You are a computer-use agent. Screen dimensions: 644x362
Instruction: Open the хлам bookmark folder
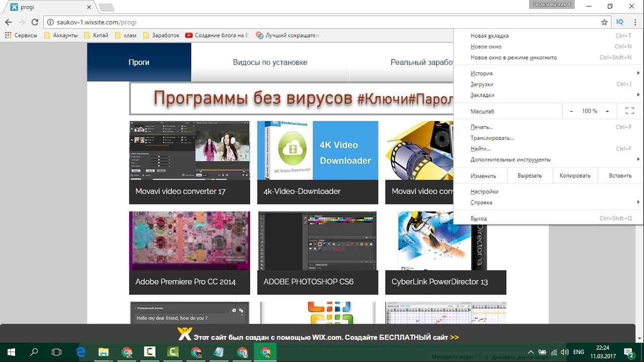pyautogui.click(x=125, y=35)
